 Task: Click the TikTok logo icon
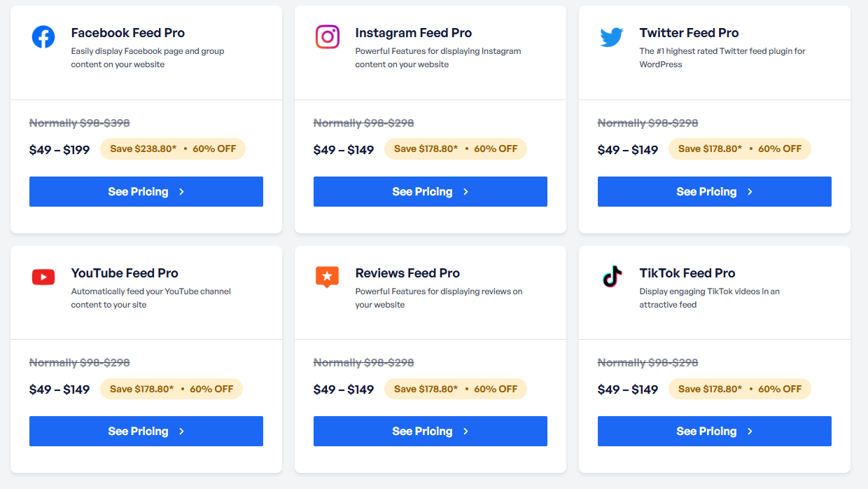(612, 277)
